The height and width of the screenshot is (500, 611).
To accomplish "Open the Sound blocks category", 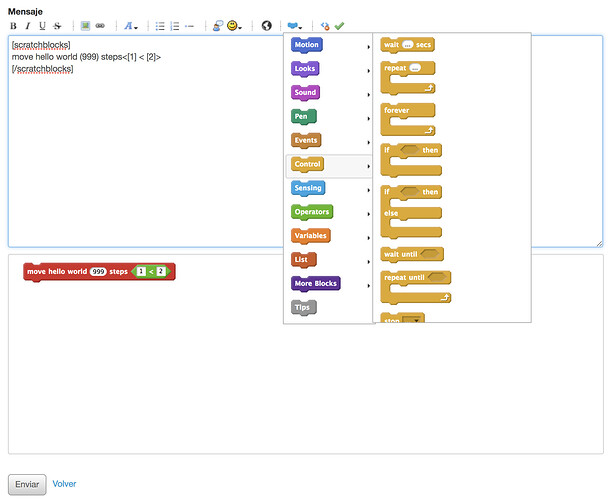I will click(305, 93).
